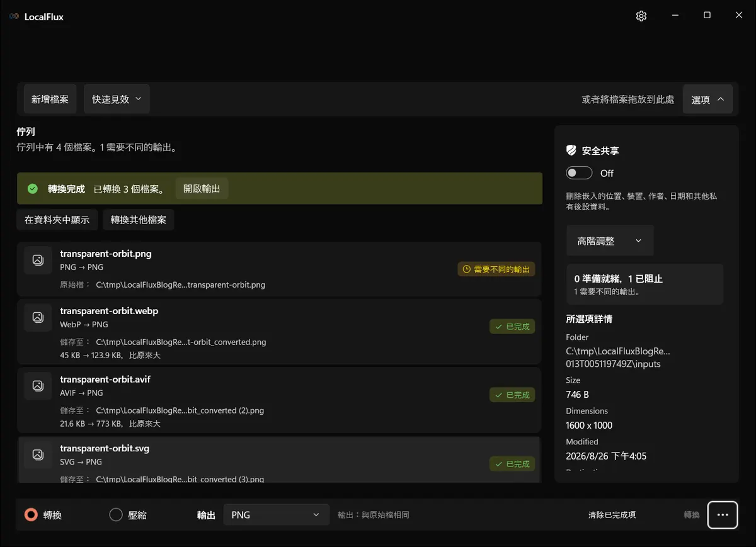756x547 pixels.
Task: Click the 1600 x 1000 dimensions value
Action: point(589,425)
